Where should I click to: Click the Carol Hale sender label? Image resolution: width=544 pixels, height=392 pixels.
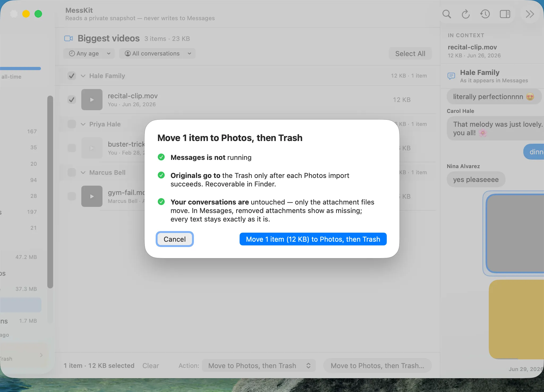click(460, 111)
